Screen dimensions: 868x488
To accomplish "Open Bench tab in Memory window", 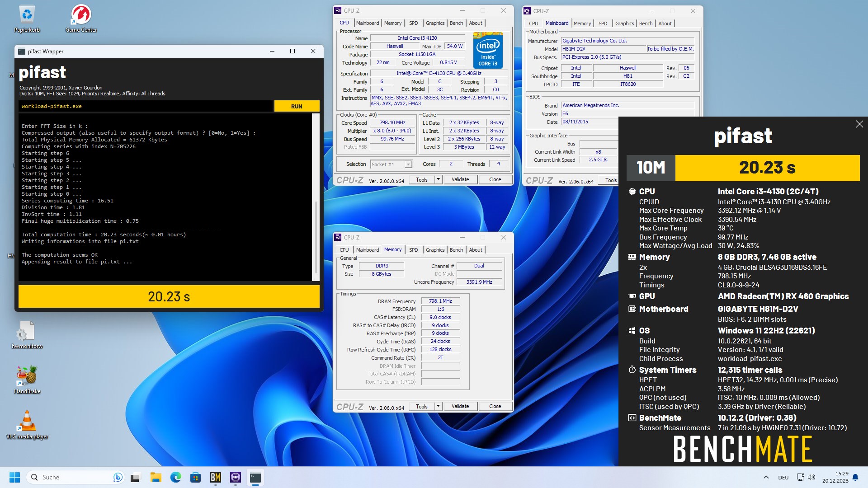I will (x=456, y=250).
